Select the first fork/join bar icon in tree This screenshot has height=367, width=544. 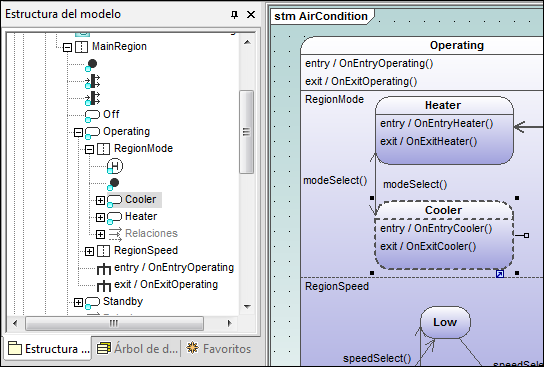[93, 82]
